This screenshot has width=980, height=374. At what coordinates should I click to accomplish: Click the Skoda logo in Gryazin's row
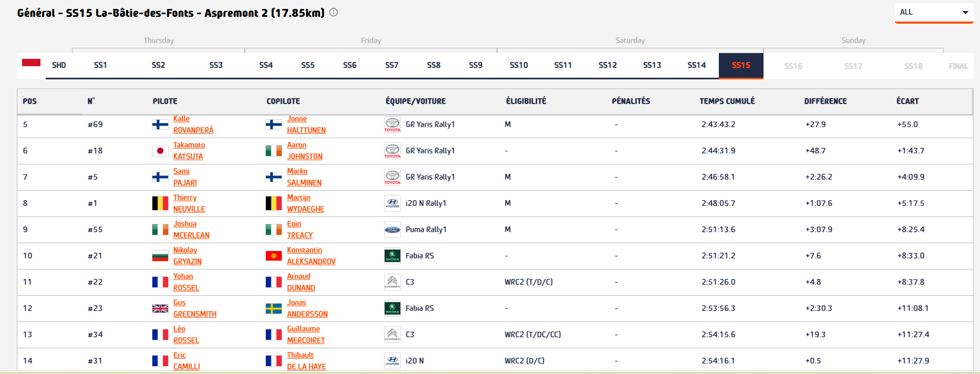pos(392,256)
